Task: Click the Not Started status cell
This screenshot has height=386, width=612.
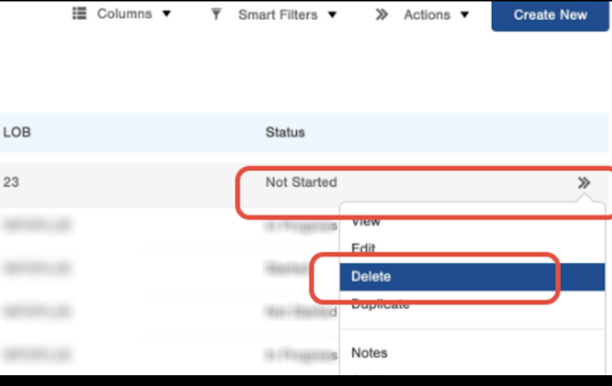Action: click(301, 182)
